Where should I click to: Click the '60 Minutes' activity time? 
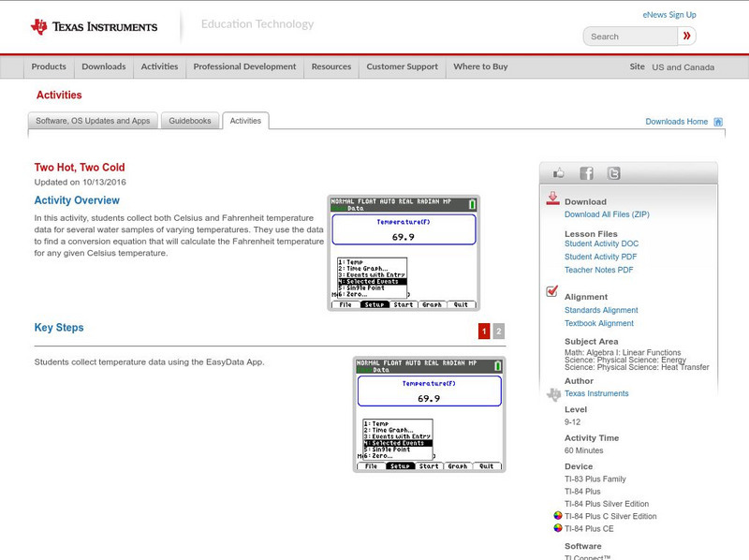583,450
